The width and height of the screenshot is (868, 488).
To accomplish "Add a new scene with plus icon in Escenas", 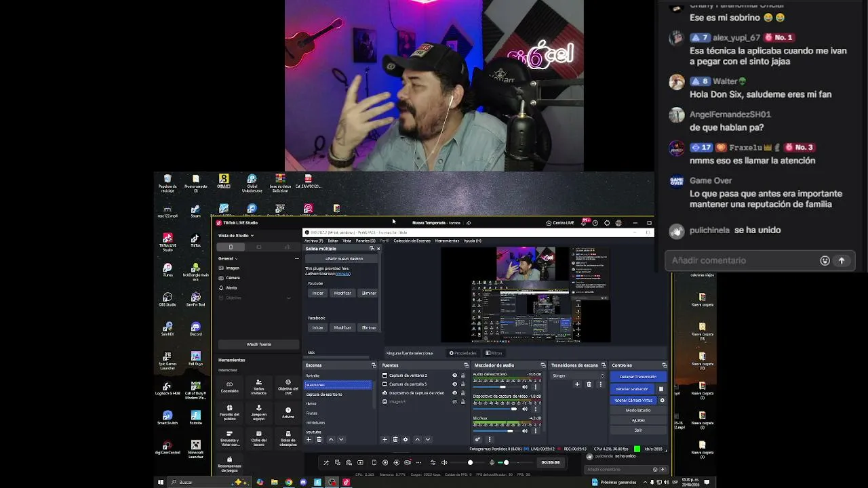I will click(309, 439).
